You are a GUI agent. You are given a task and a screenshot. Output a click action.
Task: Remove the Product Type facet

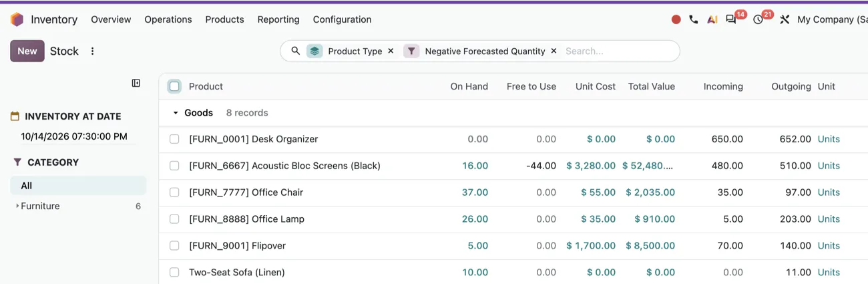(x=391, y=51)
